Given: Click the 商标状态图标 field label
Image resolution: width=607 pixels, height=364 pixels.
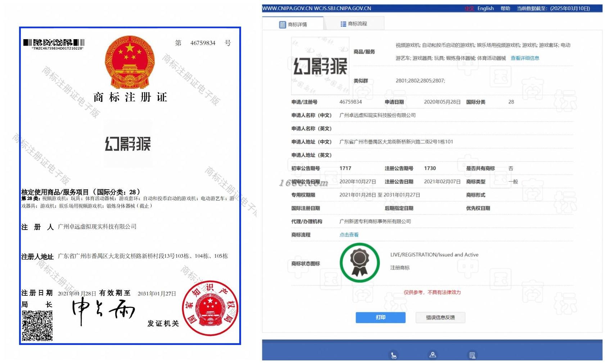Looking at the screenshot, I should pos(305,264).
